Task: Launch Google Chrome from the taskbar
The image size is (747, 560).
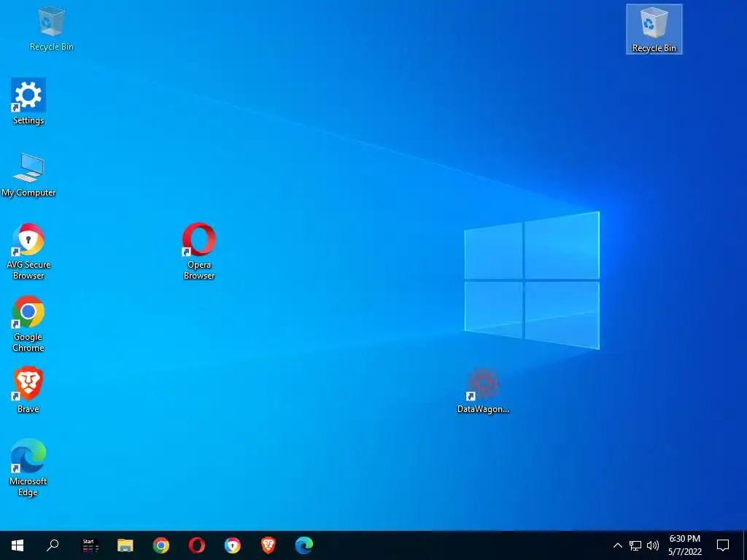Action: [161, 545]
